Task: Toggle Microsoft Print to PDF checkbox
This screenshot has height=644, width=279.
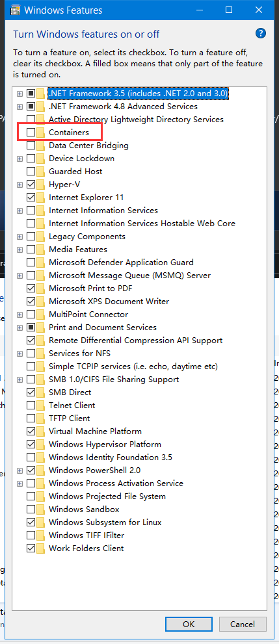Action: (31, 289)
